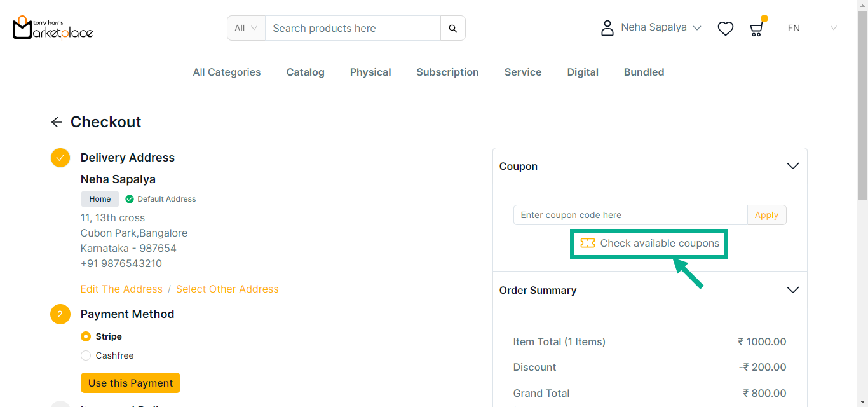
Task: Open the All search category dropdown
Action: pyautogui.click(x=246, y=28)
